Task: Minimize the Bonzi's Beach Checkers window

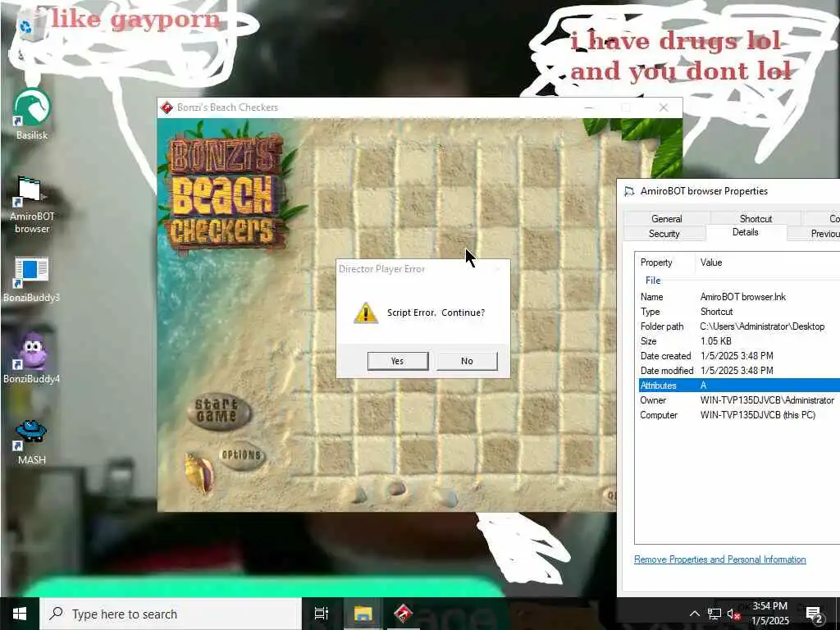Action: tap(589, 107)
